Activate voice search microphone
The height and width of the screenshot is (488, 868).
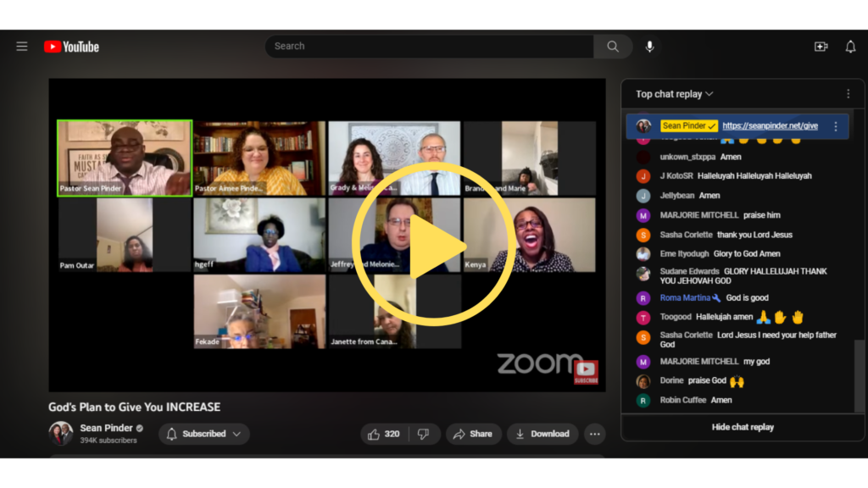(649, 47)
